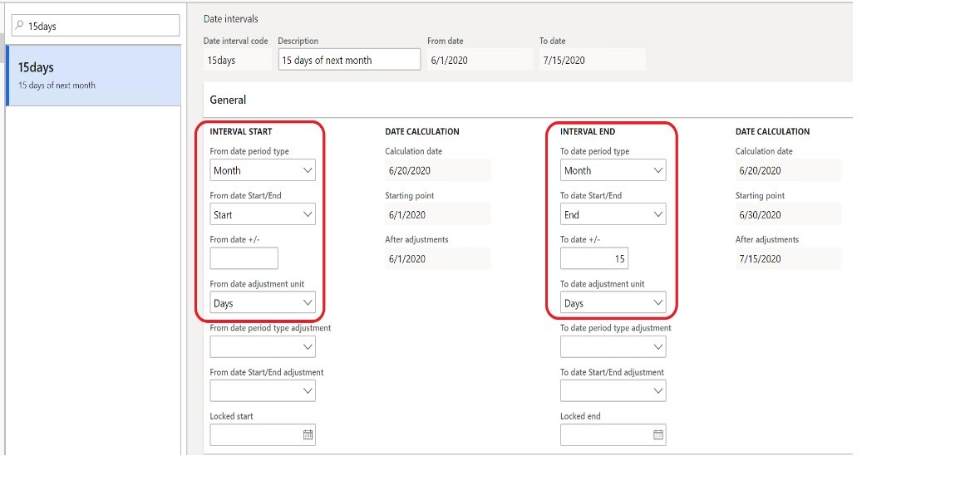
Task: Open the To date Start/End dropdown
Action: (659, 213)
